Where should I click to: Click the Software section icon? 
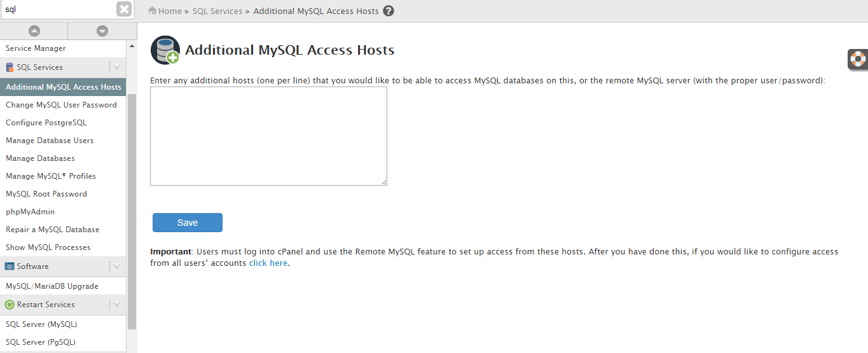10,266
